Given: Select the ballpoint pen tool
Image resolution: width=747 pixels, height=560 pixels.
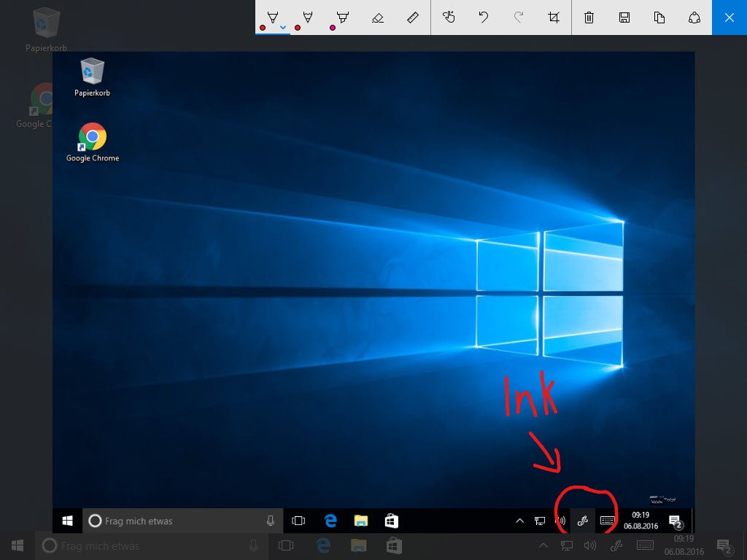Looking at the screenshot, I should 273,17.
